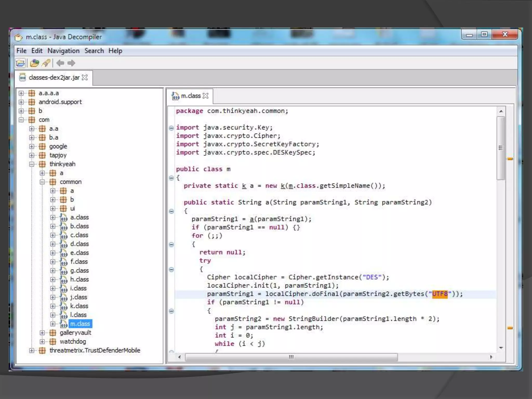532x399 pixels.
Task: Click the Backward navigation arrow
Action: point(60,63)
